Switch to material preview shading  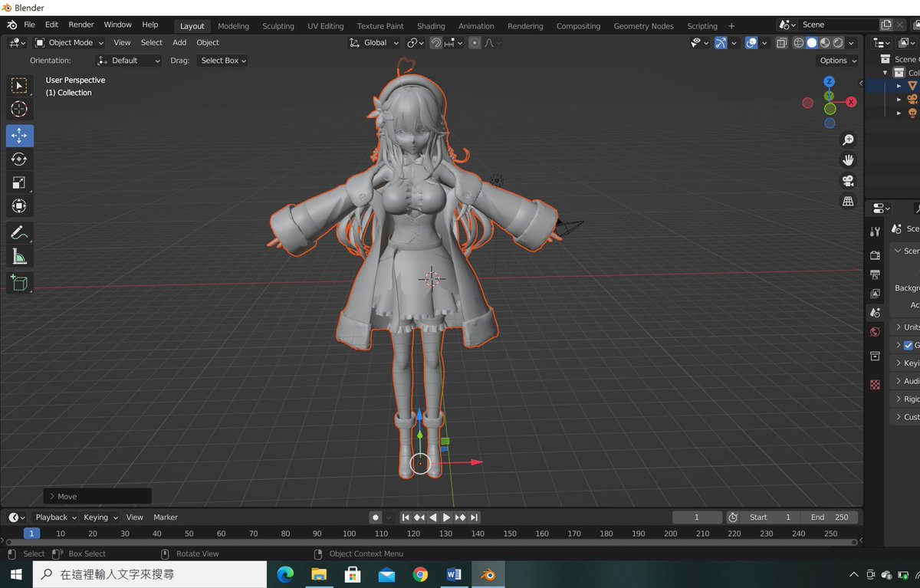click(x=825, y=43)
